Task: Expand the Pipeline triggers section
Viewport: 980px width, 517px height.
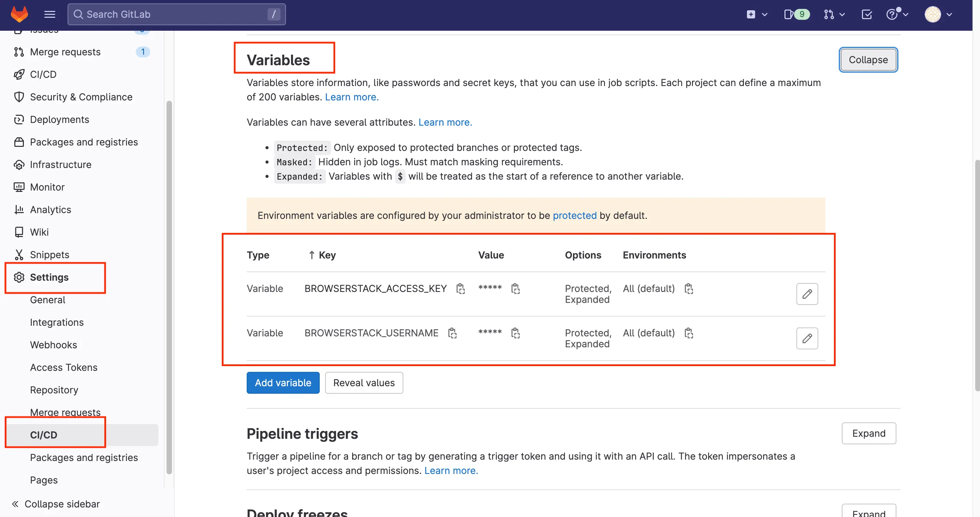Action: coord(868,433)
